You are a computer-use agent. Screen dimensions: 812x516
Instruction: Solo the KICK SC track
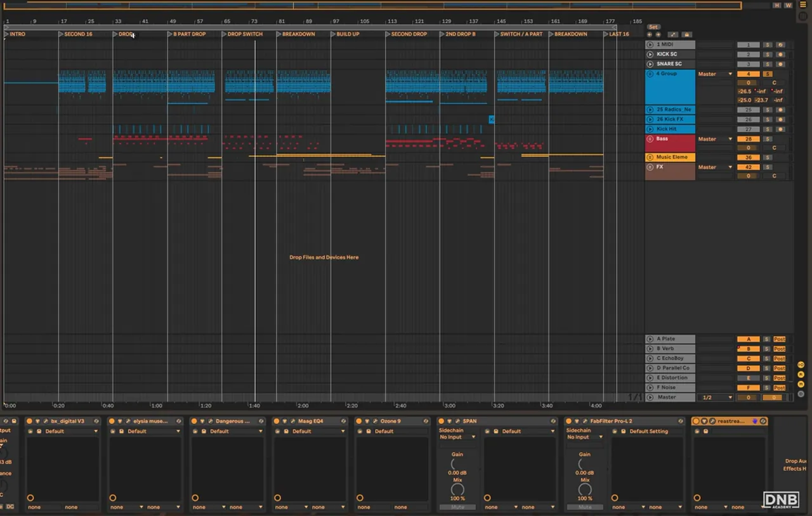(767, 55)
